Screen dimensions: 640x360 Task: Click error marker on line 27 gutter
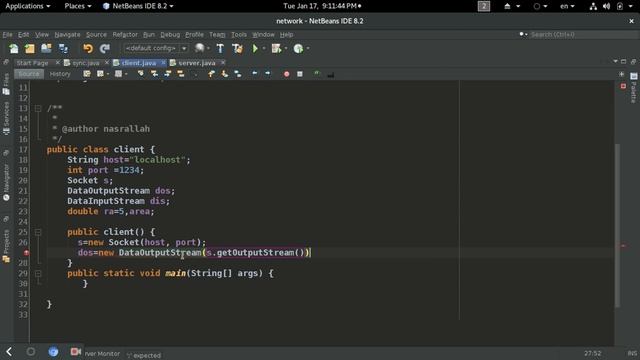pyautogui.click(x=26, y=253)
